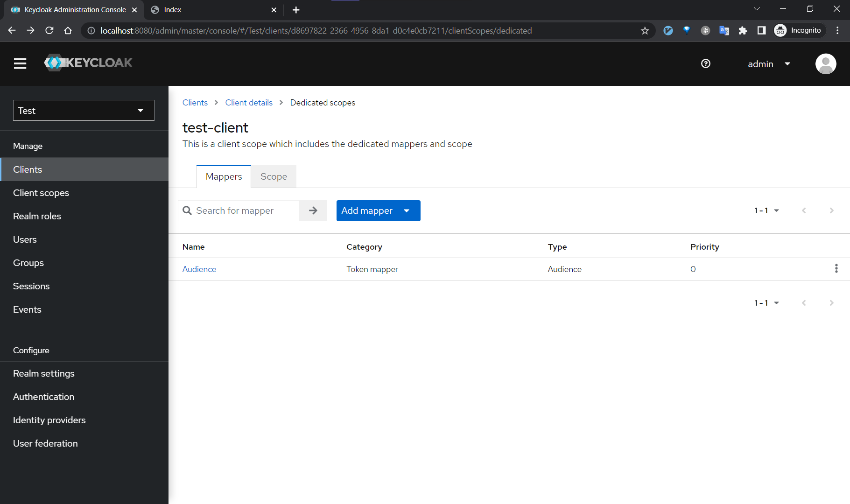Open the hamburger navigation menu
The height and width of the screenshot is (504, 850).
pos(20,63)
